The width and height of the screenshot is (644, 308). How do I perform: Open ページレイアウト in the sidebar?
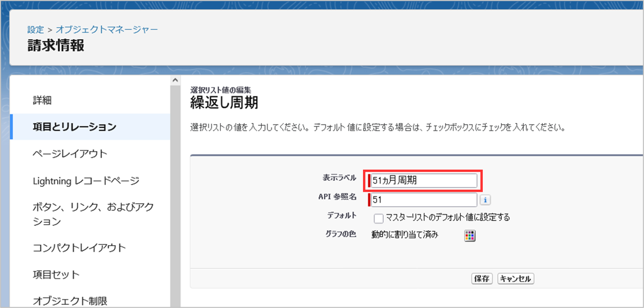[x=70, y=154]
